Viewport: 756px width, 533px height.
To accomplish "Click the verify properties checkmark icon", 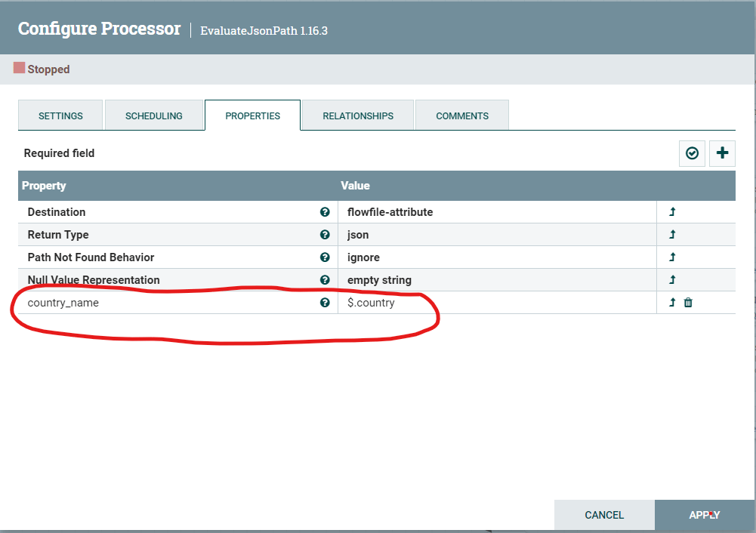I will (692, 153).
